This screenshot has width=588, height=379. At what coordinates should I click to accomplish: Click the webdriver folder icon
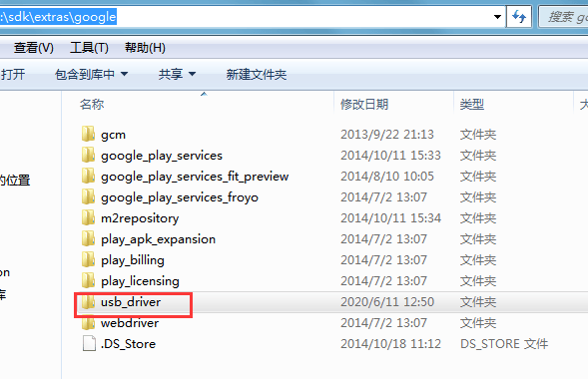[x=89, y=322]
